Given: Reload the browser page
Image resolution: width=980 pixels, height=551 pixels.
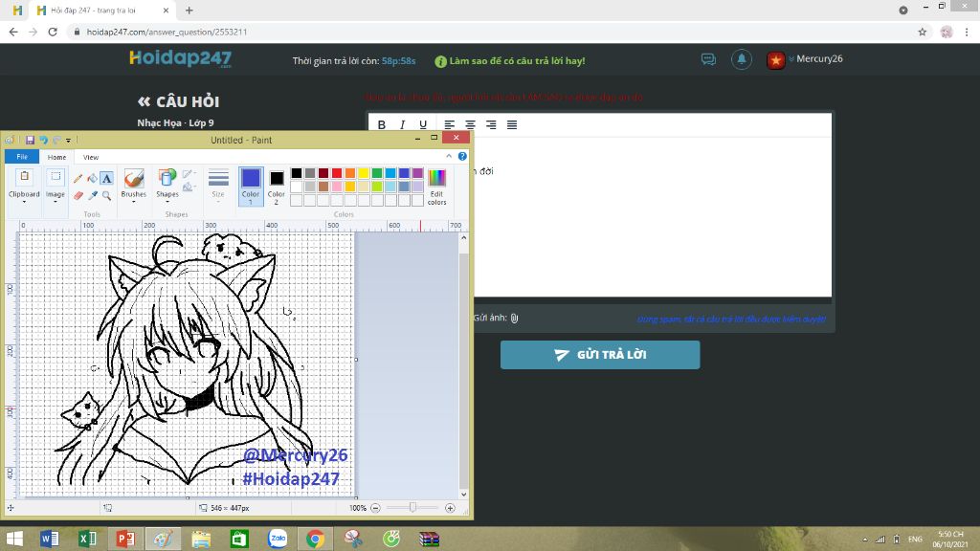Looking at the screenshot, I should pos(53,32).
